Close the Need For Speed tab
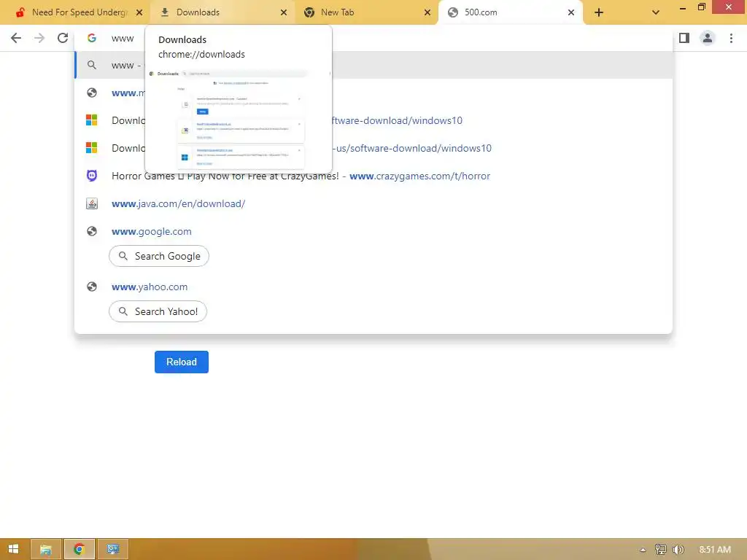 [139, 12]
